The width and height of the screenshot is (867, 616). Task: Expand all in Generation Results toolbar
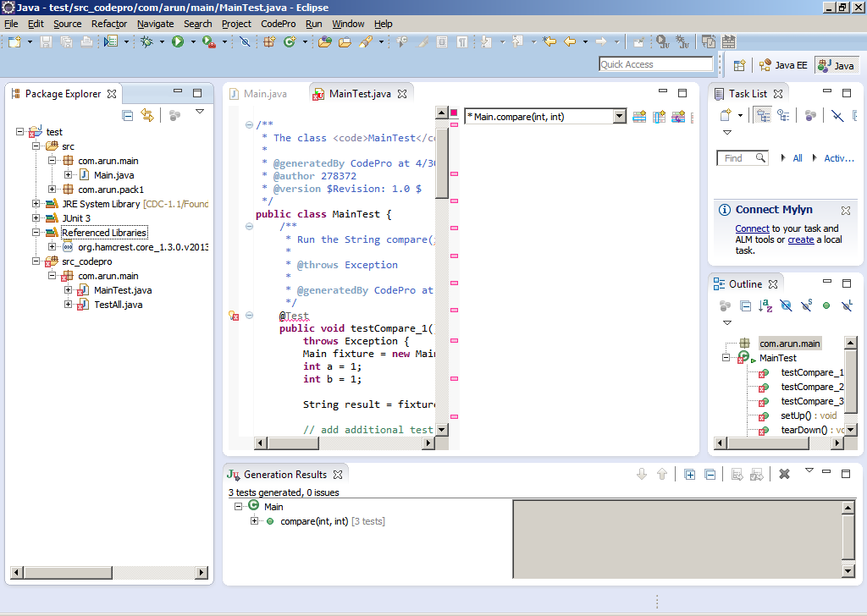[689, 475]
